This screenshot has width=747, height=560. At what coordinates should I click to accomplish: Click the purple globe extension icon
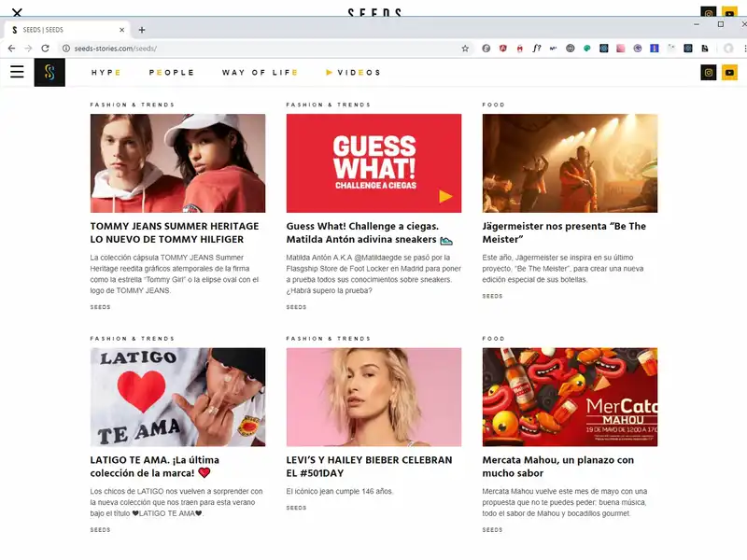pyautogui.click(x=638, y=49)
